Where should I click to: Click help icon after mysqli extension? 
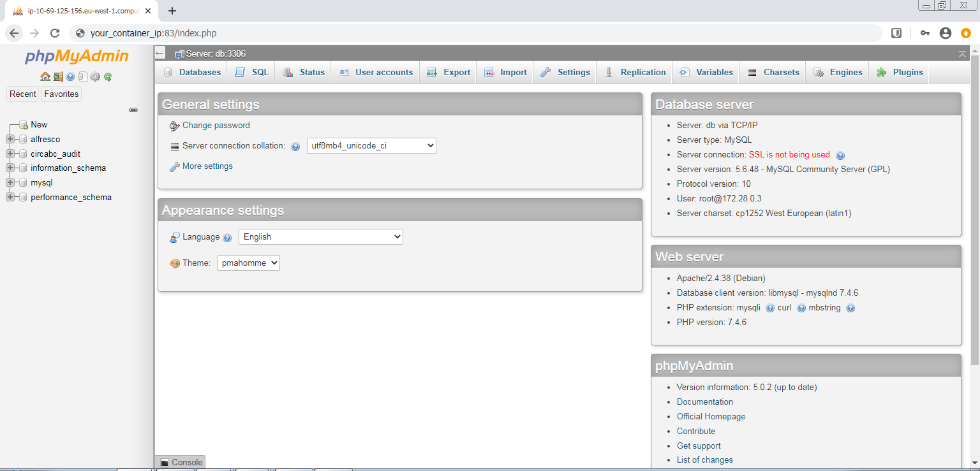[x=770, y=308]
